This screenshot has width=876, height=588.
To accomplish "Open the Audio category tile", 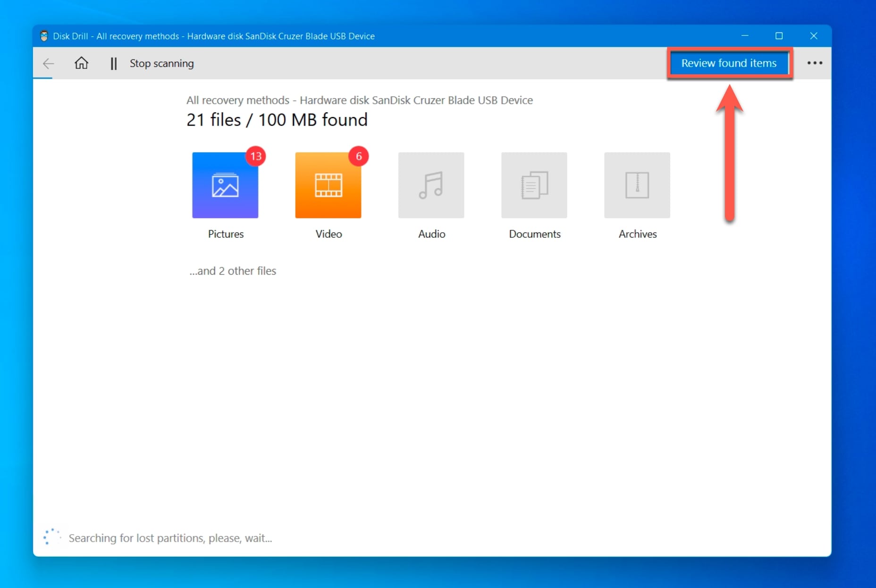I will [431, 185].
